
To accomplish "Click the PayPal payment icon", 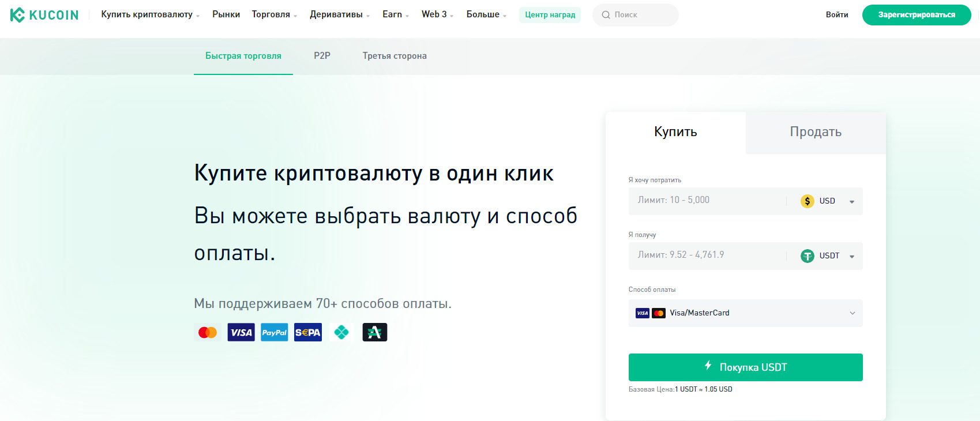I will [x=275, y=332].
